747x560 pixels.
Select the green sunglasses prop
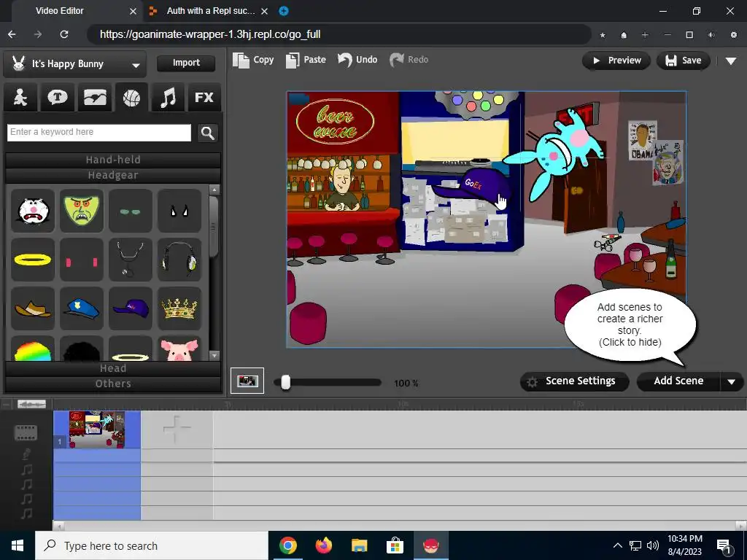[x=130, y=211]
